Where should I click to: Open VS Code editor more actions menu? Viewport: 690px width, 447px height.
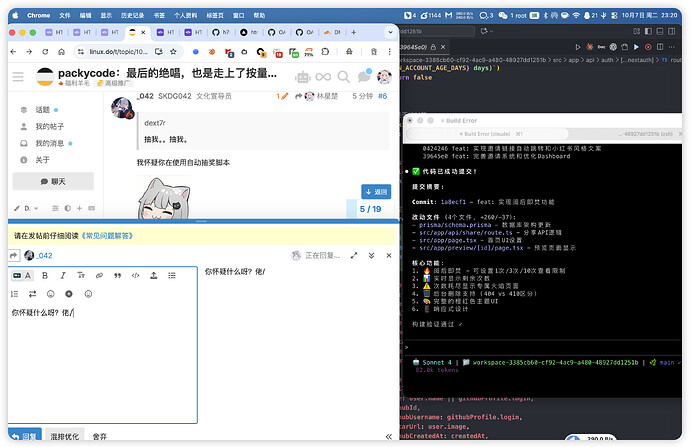[672, 47]
